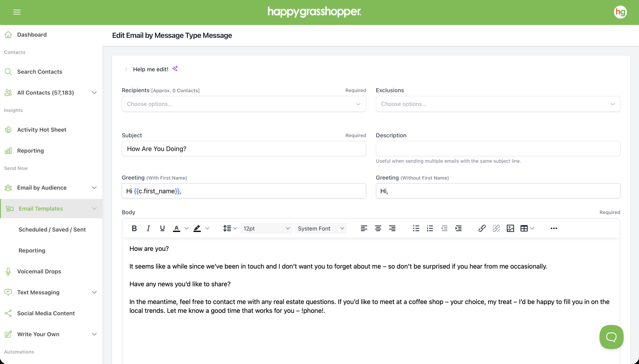
Task: Decrease indent of the paragraph
Action: tap(444, 228)
